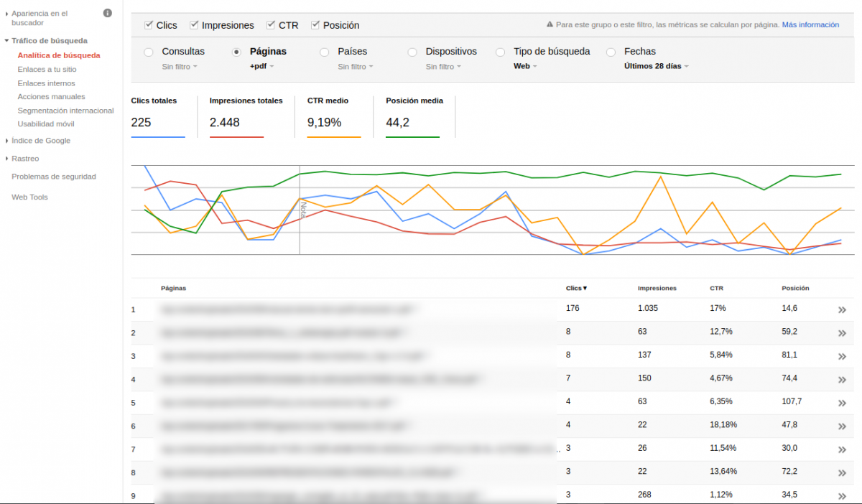This screenshot has height=504, width=862.
Task: Click the blue line under Clics totales
Action: (158, 136)
